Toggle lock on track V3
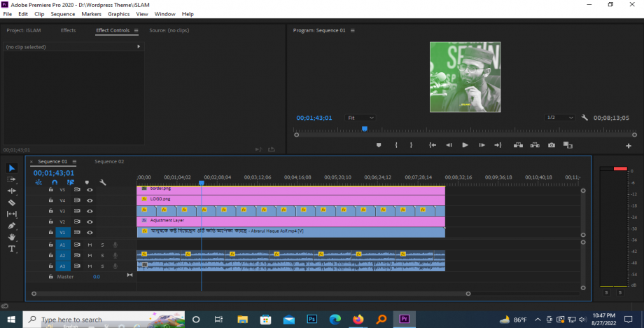This screenshot has width=644, height=328. (51, 210)
